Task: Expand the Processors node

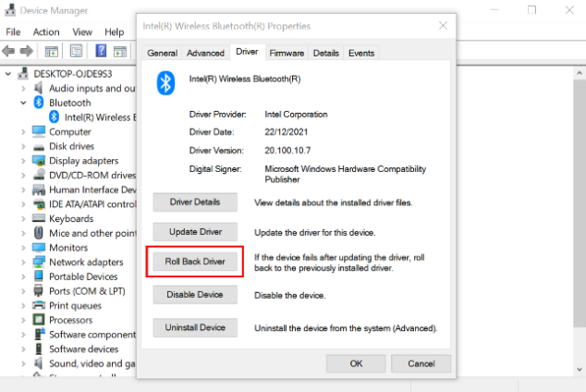Action: coord(23,320)
